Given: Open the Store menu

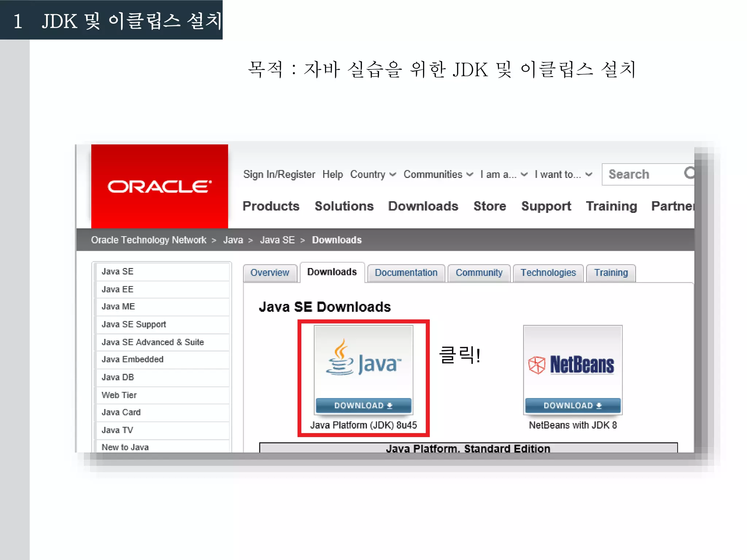Looking at the screenshot, I should coord(489,206).
